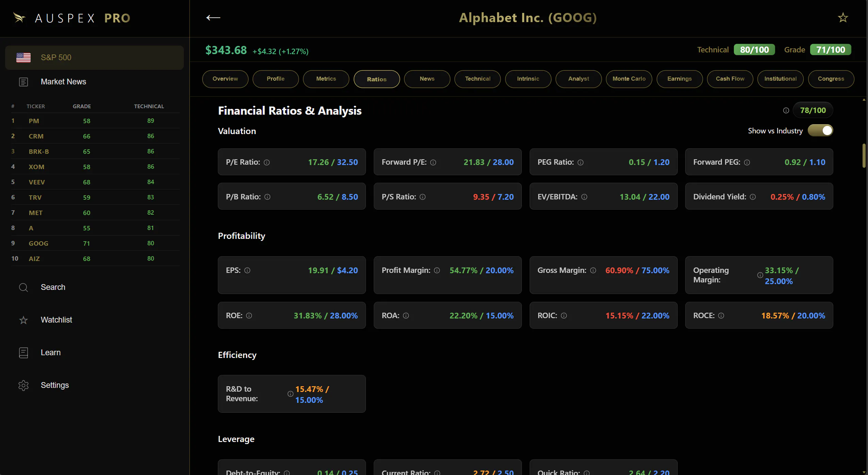Click the Dividend Yield info icon
Viewport: 868px width, 475px height.
tap(753, 197)
